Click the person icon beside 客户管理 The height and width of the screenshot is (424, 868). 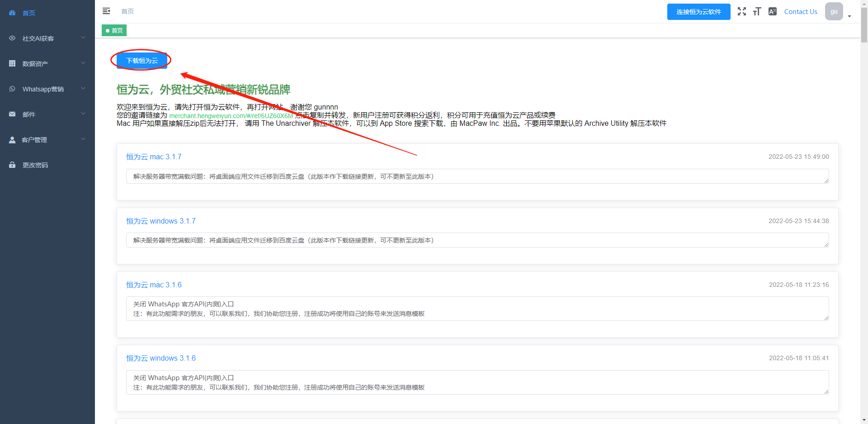(x=12, y=140)
